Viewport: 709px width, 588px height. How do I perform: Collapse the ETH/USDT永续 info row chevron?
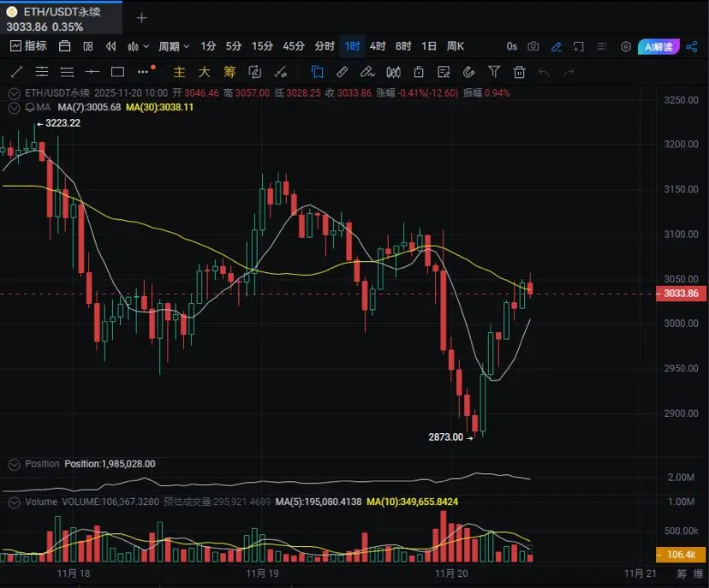[x=14, y=93]
